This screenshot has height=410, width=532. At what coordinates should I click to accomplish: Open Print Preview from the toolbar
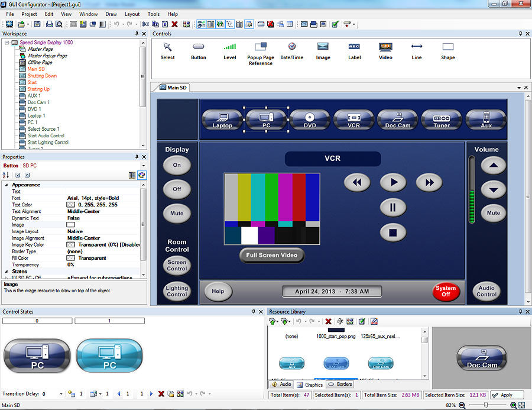pos(59,24)
